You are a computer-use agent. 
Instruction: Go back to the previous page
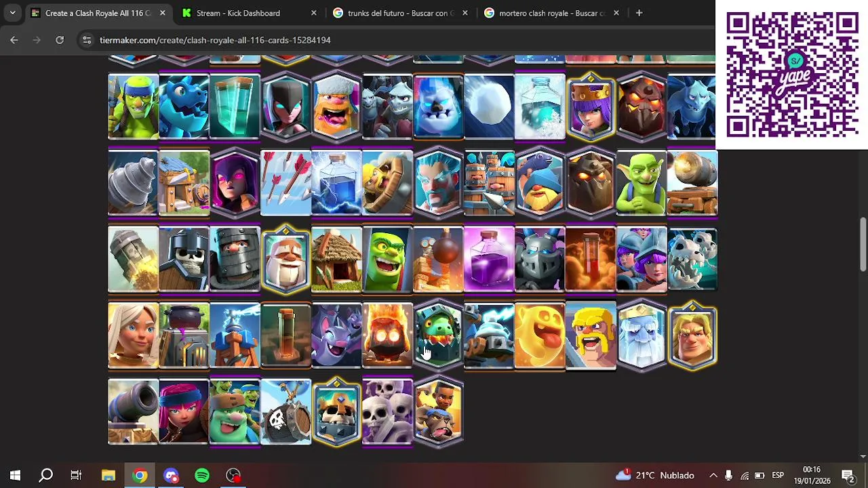14,40
